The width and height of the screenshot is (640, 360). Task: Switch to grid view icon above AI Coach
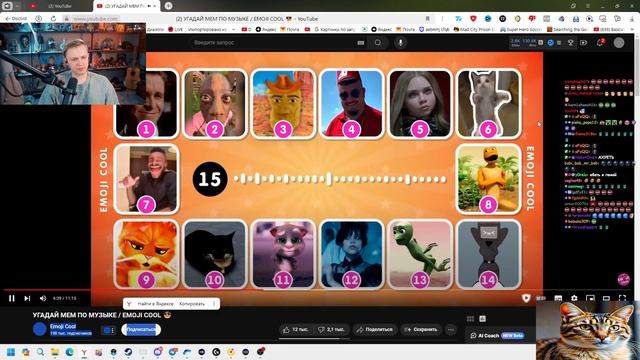470,319
